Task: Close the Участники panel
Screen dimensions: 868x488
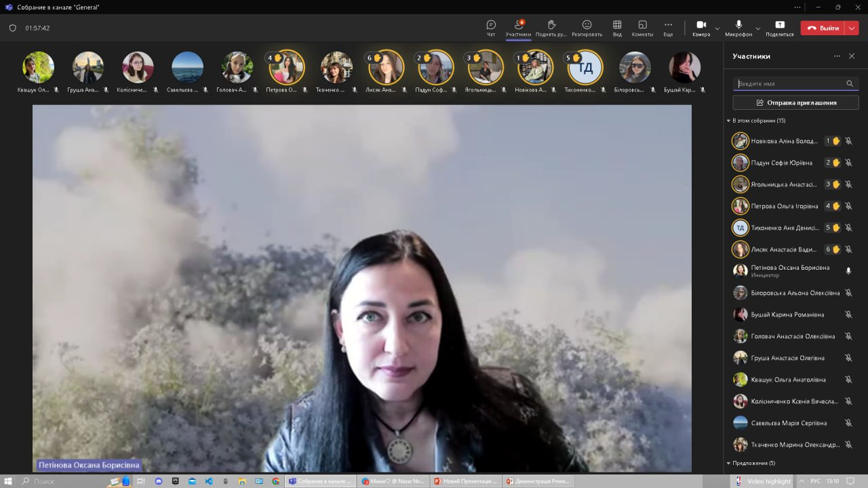Action: pyautogui.click(x=852, y=56)
